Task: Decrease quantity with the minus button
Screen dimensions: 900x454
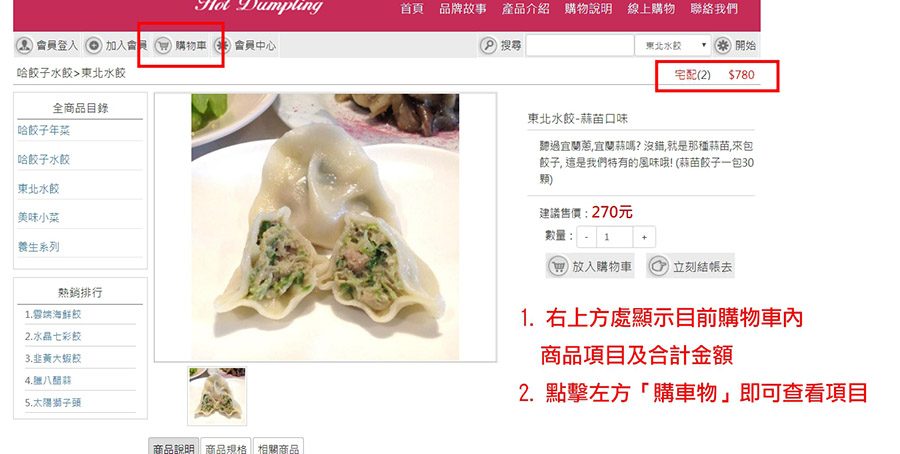Action: 587,237
